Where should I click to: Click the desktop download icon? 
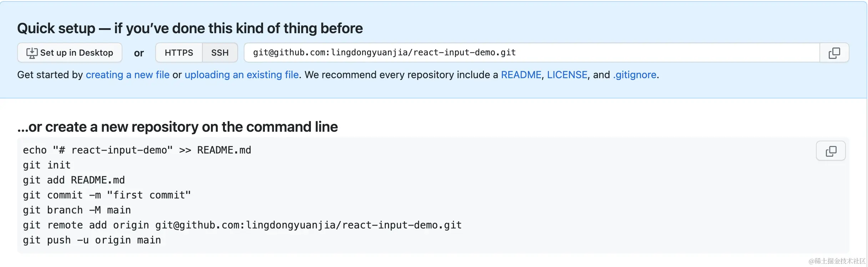point(32,53)
